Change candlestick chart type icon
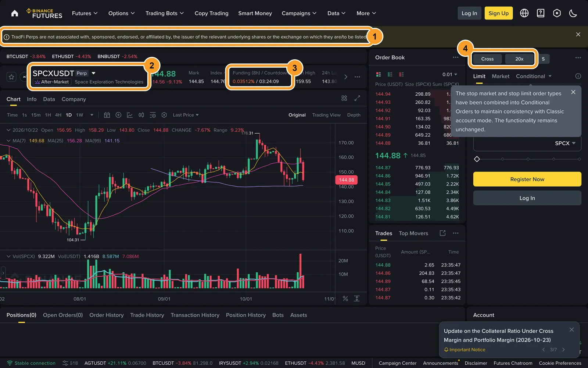This screenshot has width=588, height=368. 141,115
